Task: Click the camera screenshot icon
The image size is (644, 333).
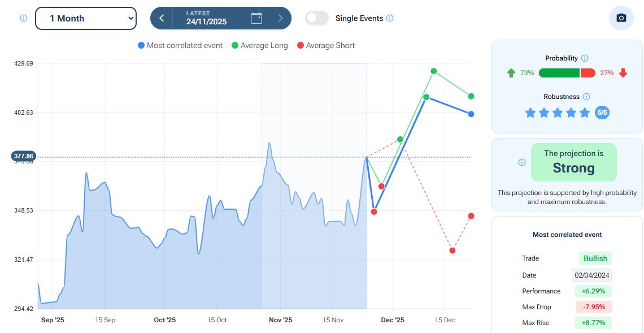Action: click(621, 18)
